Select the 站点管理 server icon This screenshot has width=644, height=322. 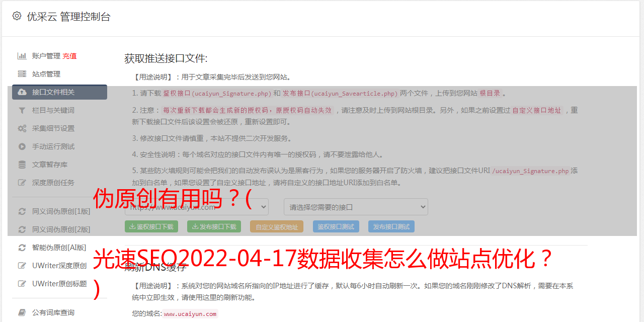tap(22, 74)
